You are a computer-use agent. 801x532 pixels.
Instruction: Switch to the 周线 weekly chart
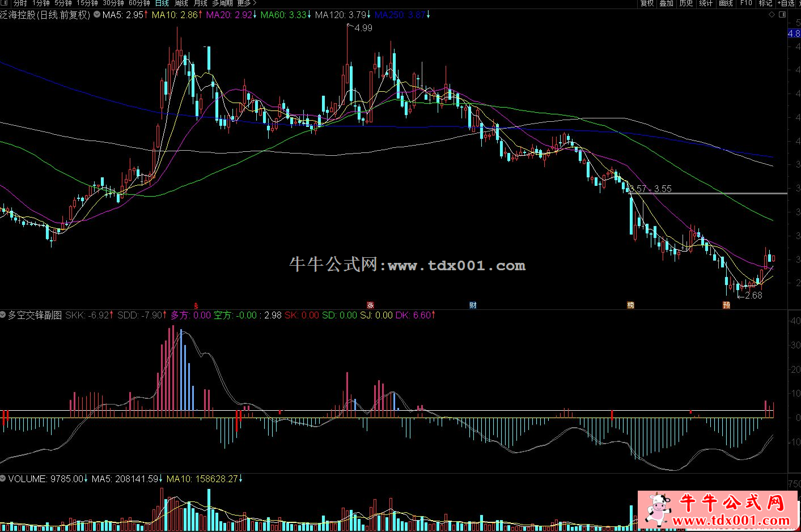point(181,3)
